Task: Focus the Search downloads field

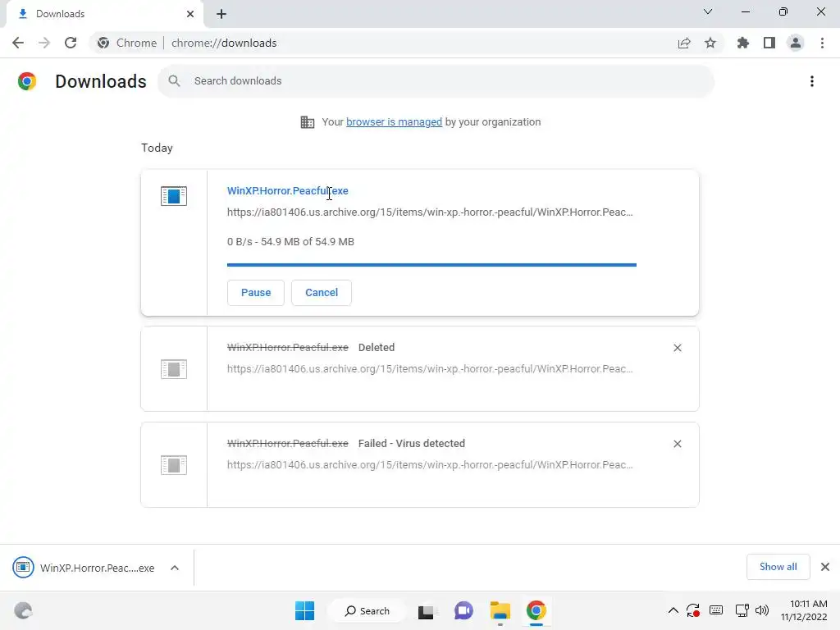Action: point(436,81)
